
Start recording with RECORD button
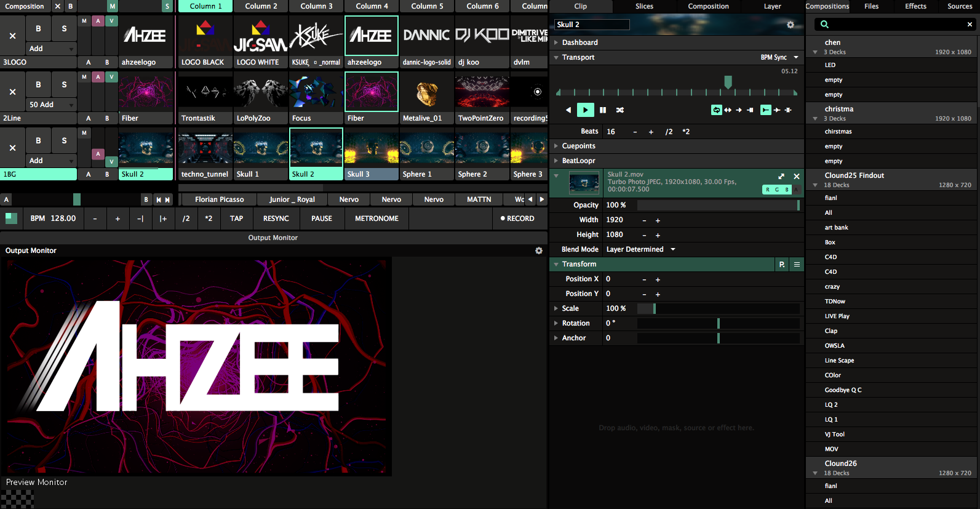(x=517, y=218)
